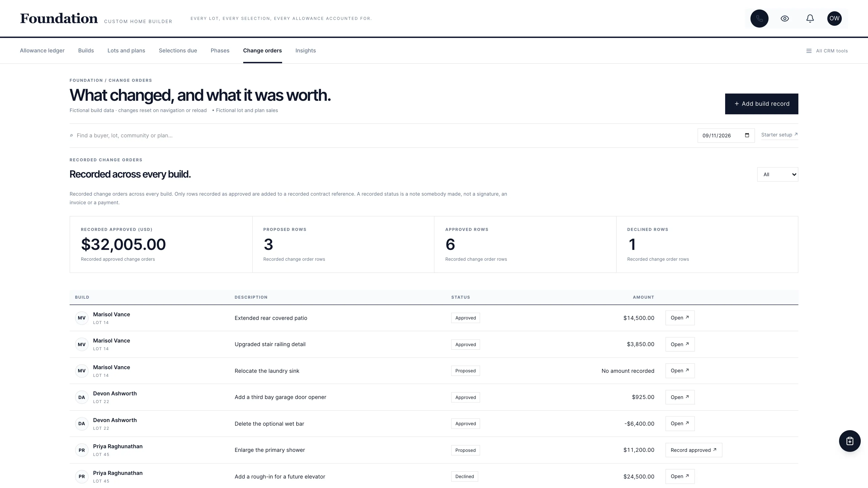868x488 pixels.
Task: Click the -$6,400.00 amount
Action: (639, 424)
